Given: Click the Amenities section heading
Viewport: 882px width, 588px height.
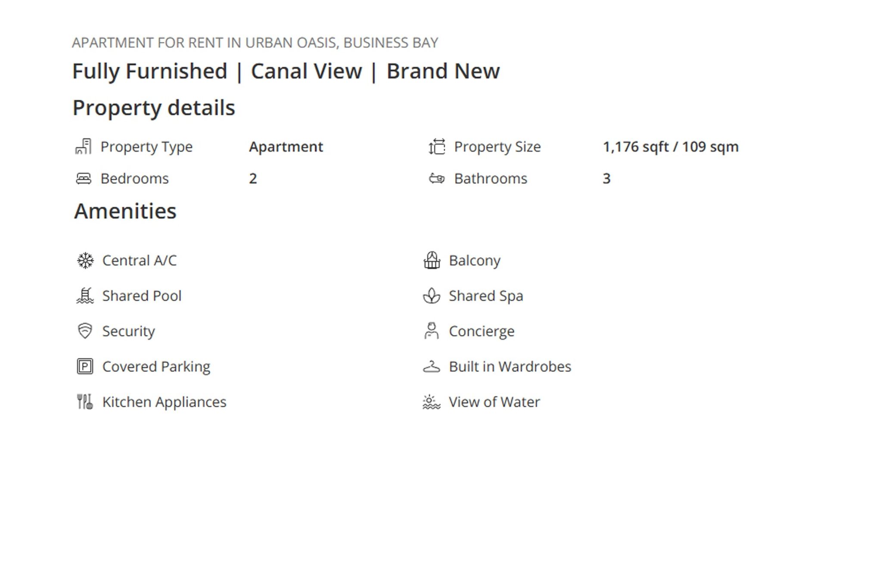Looking at the screenshot, I should coord(125,211).
